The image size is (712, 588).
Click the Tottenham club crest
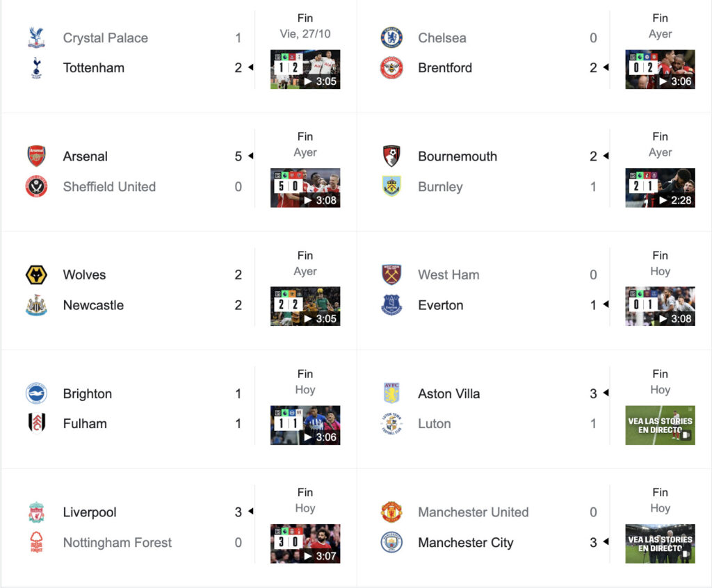point(36,67)
